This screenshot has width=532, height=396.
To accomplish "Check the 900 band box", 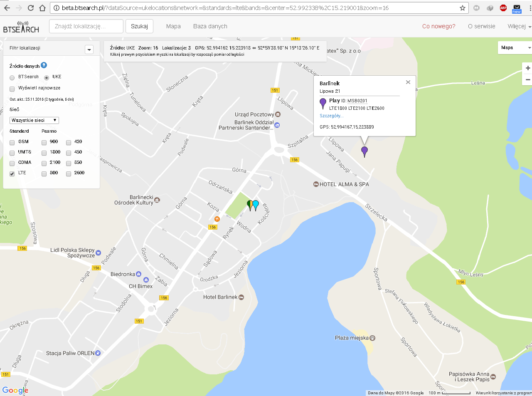I will 44,142.
